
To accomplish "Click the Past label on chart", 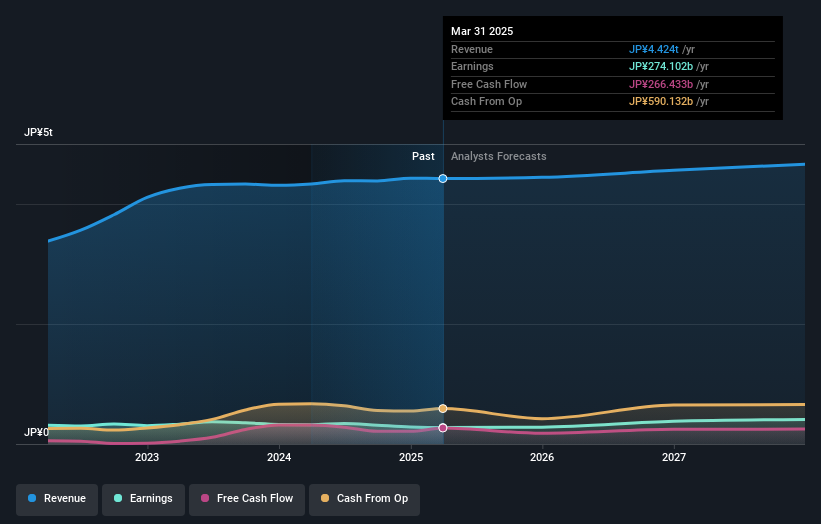I will tap(423, 157).
